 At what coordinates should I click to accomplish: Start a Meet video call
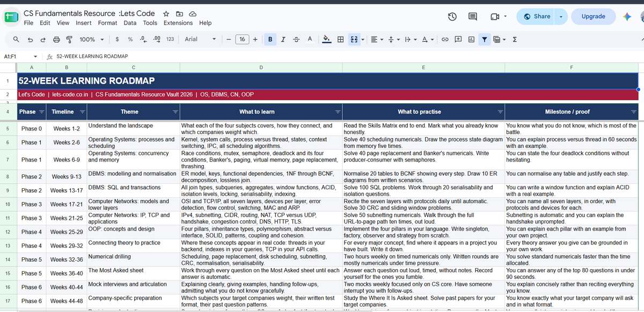pos(495,17)
